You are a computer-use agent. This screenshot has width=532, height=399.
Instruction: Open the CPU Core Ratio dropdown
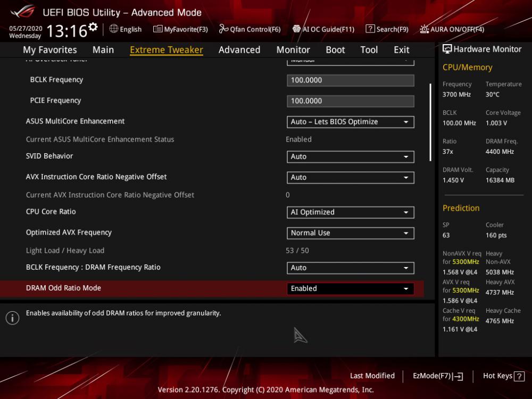[x=351, y=212]
